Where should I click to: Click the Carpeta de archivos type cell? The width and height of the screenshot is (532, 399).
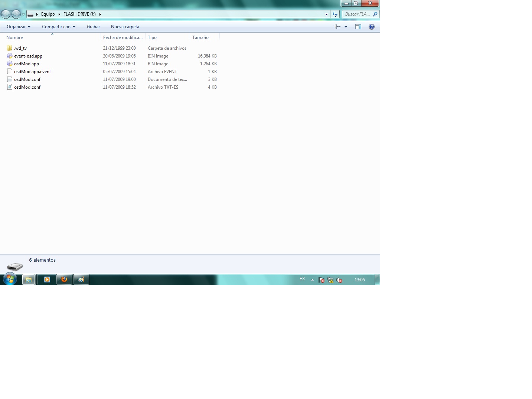click(x=167, y=48)
